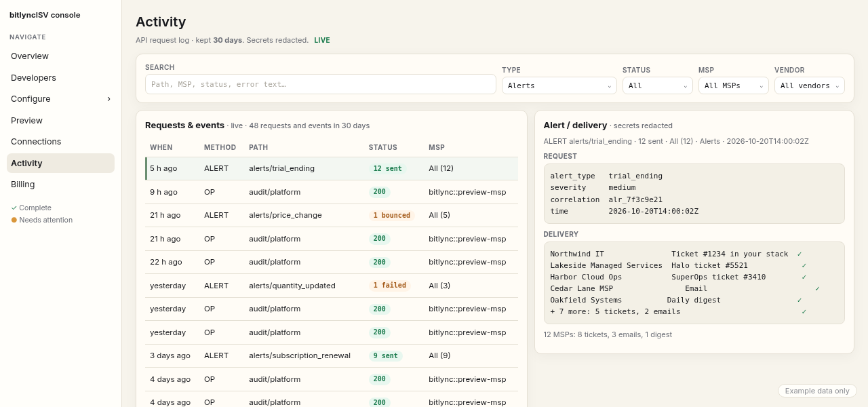Image resolution: width=868 pixels, height=407 pixels.
Task: Select the alerts/price_change row
Action: (x=332, y=215)
